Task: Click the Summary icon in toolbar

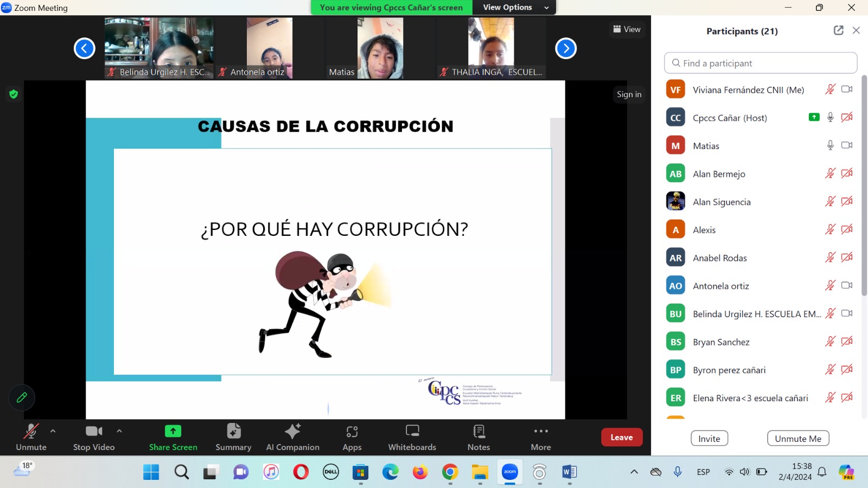Action: [233, 437]
